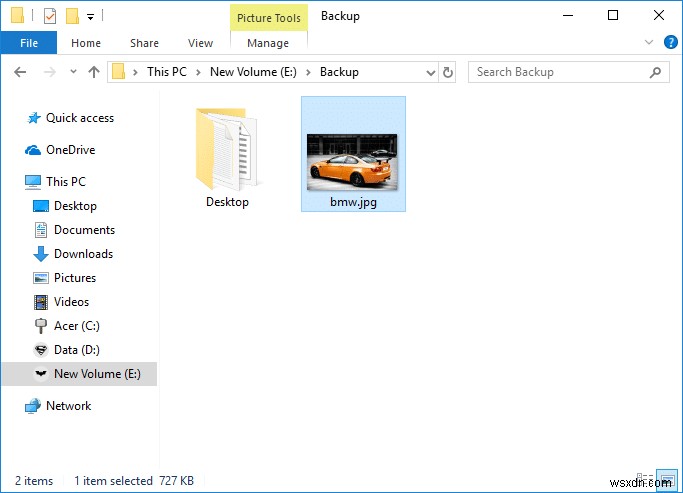Refresh the Backup folder view
This screenshot has height=493, width=683.
(x=448, y=72)
